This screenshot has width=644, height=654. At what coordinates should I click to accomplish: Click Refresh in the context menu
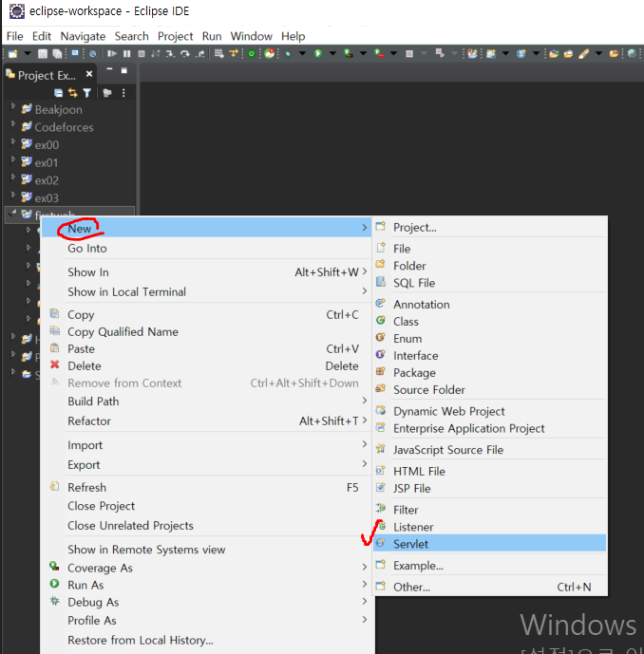coord(206,487)
